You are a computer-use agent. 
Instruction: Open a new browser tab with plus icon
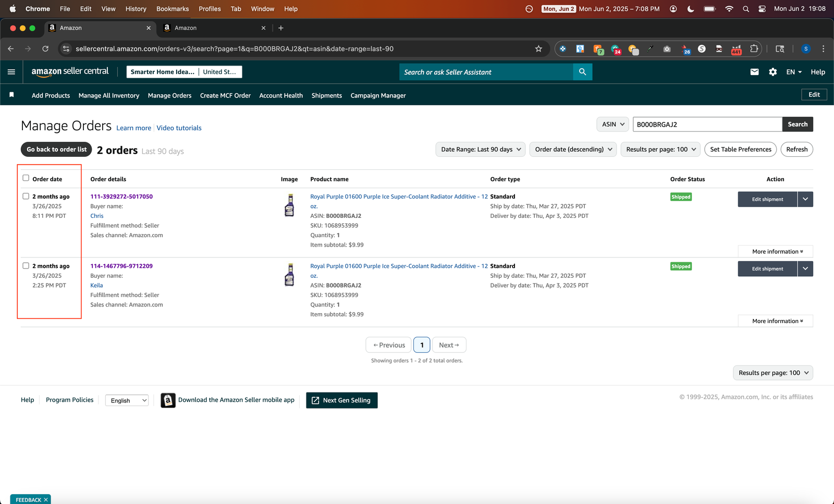281,28
